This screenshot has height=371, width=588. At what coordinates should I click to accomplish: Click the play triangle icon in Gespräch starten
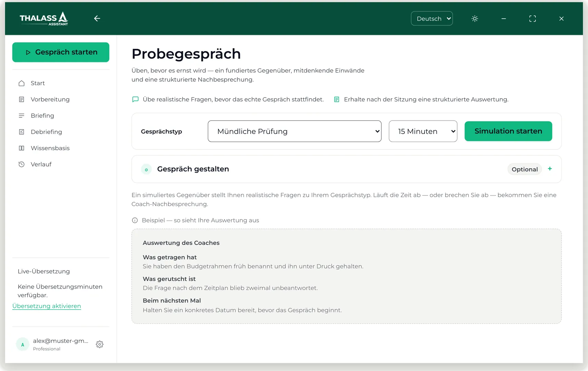(x=28, y=53)
